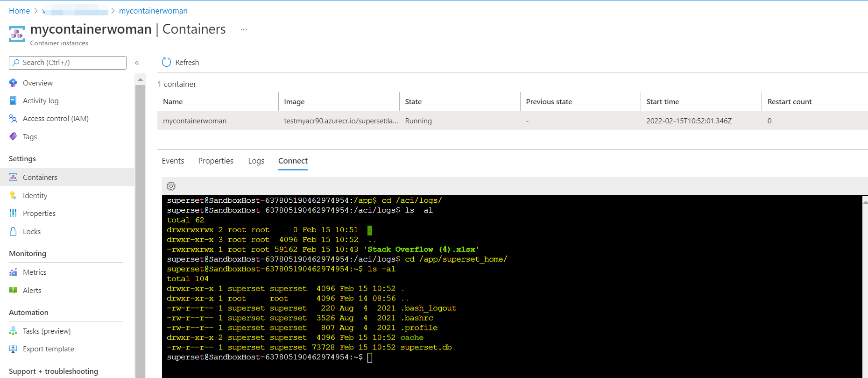Select the Connect tab

tap(293, 161)
